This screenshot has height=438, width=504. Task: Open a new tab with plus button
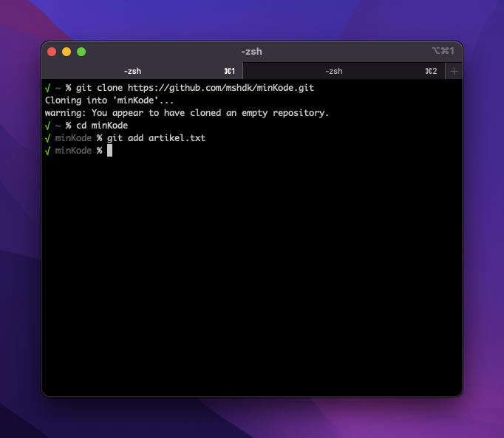coord(454,71)
